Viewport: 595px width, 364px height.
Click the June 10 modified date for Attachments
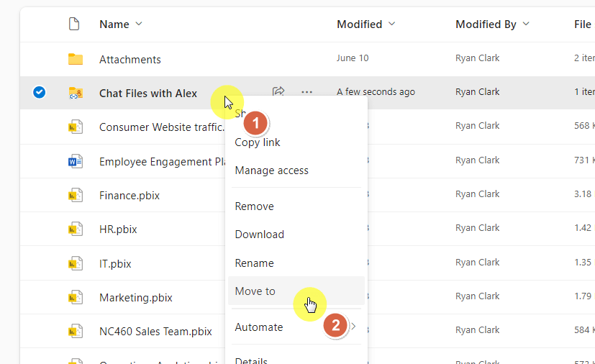click(352, 58)
